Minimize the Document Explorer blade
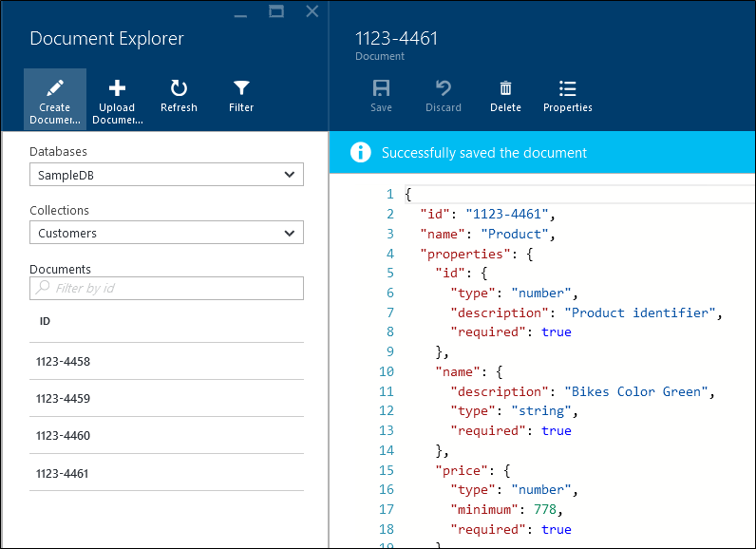 (240, 15)
